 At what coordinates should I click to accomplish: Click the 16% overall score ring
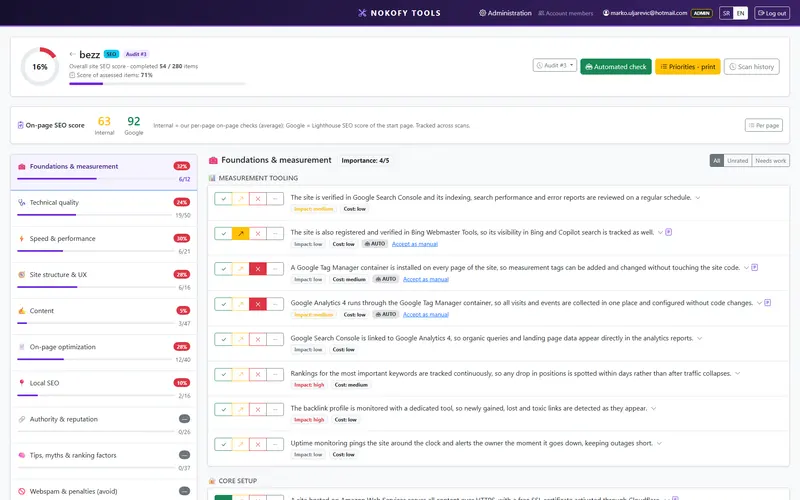[40, 66]
